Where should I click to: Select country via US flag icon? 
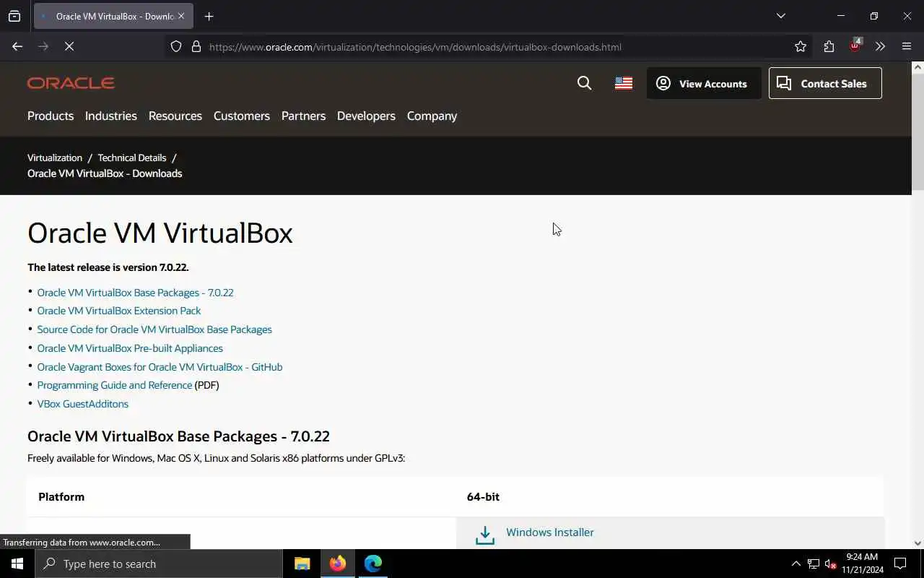624,83
